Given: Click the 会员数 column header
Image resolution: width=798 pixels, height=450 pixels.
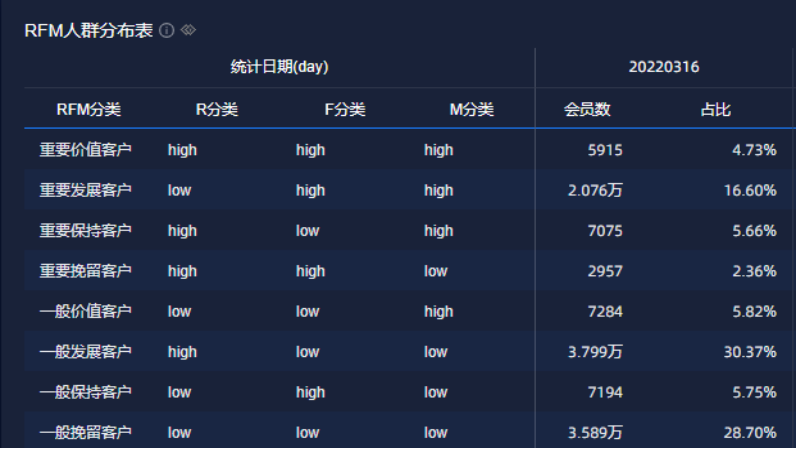Looking at the screenshot, I should click(587, 109).
